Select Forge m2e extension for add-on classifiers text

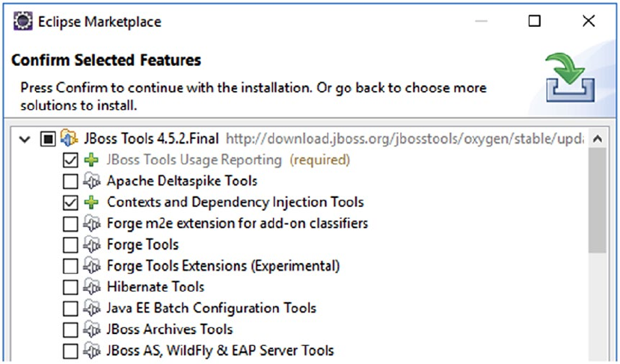pos(237,223)
